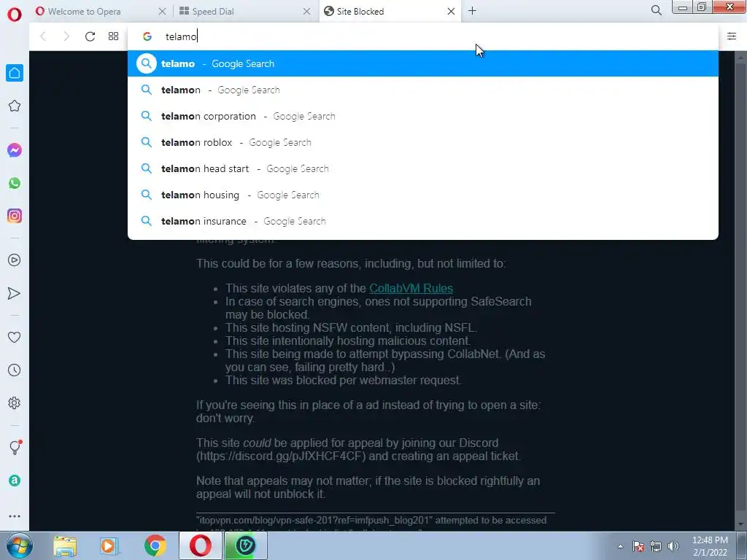Go forward to next page

click(66, 36)
